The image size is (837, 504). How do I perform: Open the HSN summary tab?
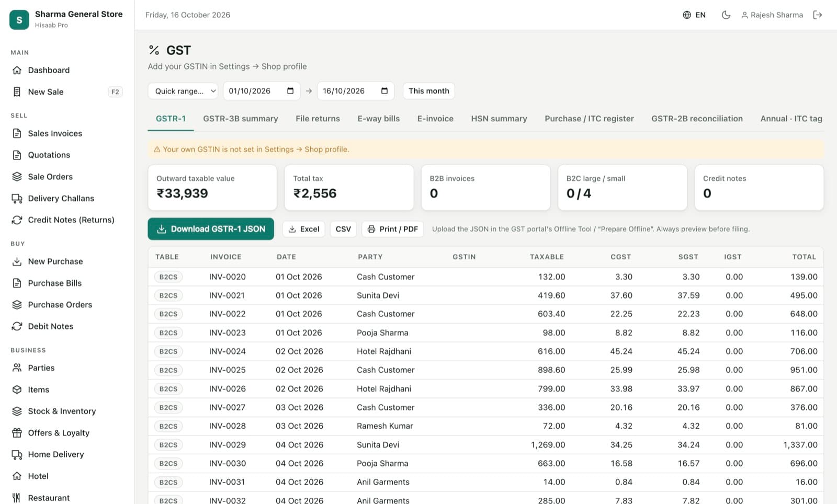coord(499,119)
